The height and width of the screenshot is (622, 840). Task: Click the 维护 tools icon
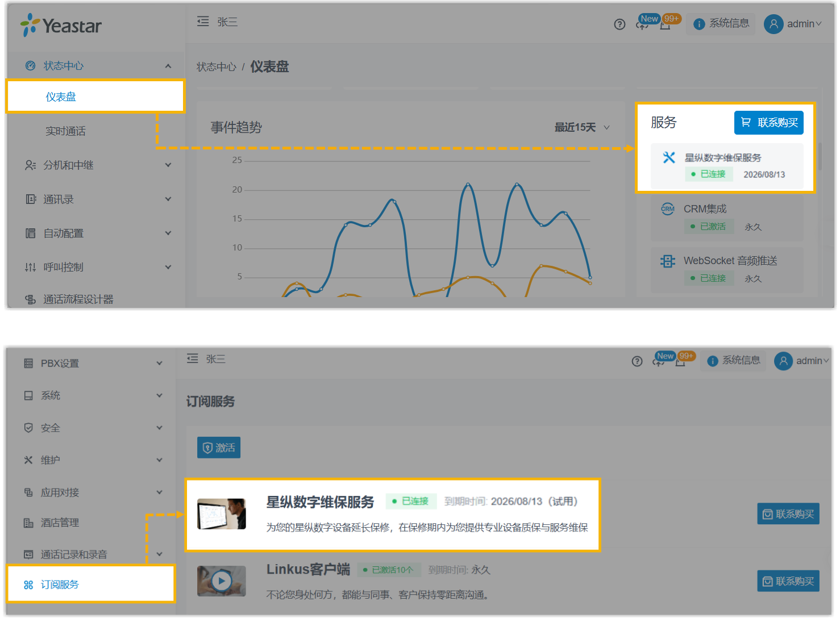28,460
